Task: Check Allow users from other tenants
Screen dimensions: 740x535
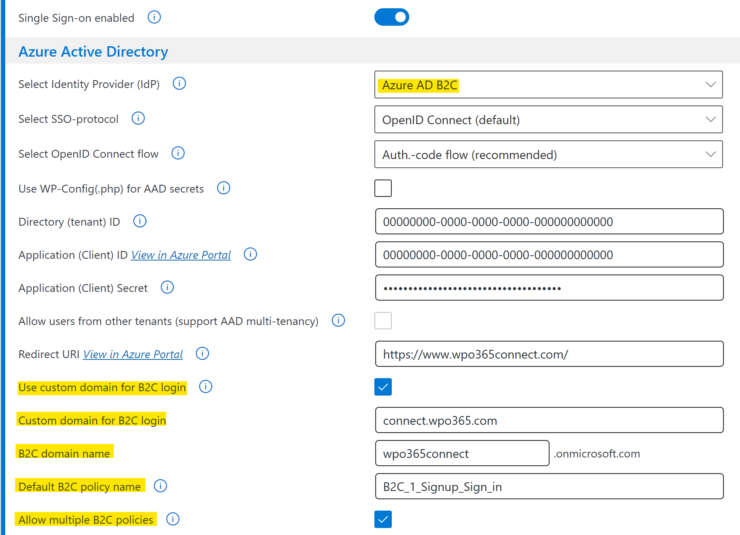Action: [x=383, y=321]
